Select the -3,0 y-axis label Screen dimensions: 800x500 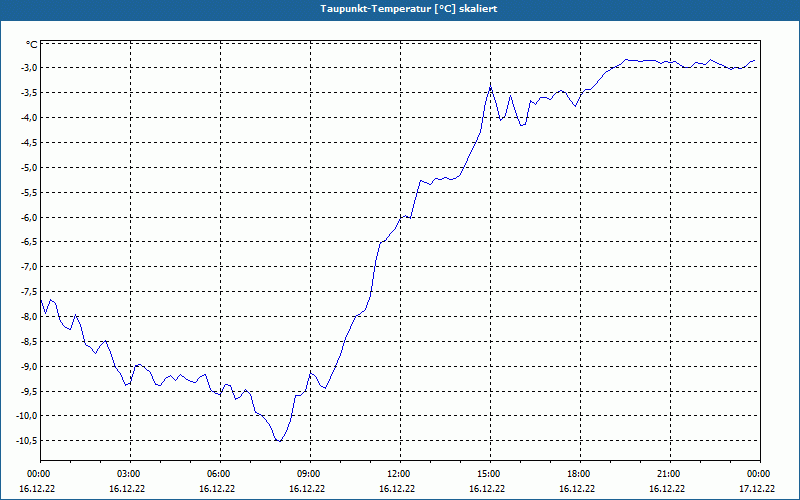pos(29,68)
